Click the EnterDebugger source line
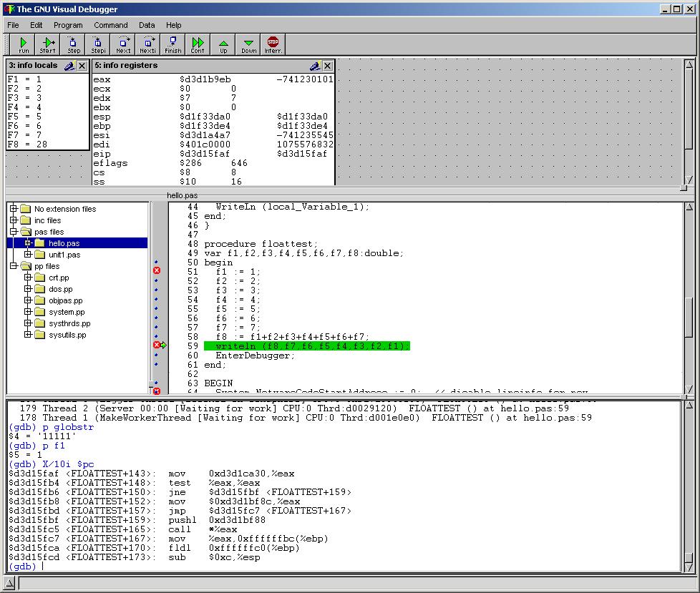Screen dimensions: 700x593 (255, 356)
